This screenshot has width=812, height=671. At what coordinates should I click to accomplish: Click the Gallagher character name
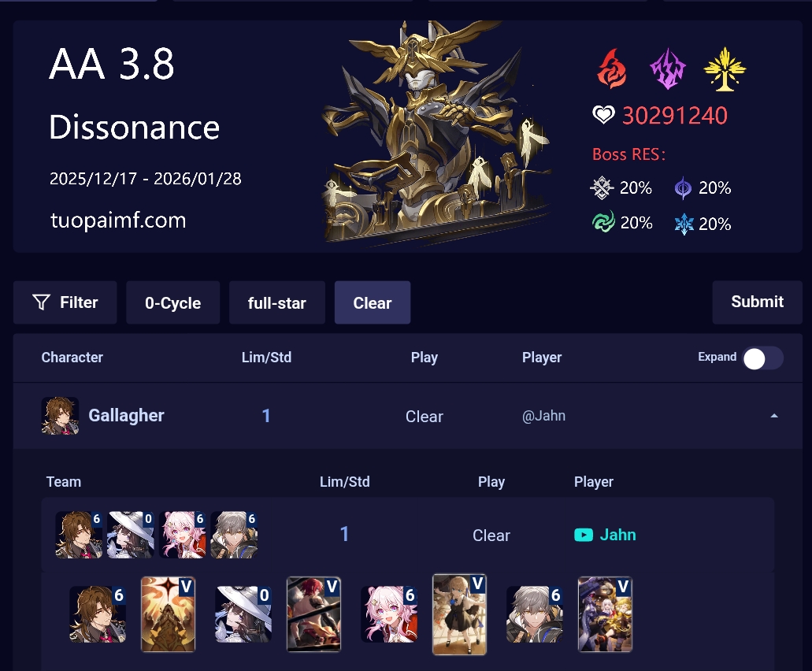126,415
